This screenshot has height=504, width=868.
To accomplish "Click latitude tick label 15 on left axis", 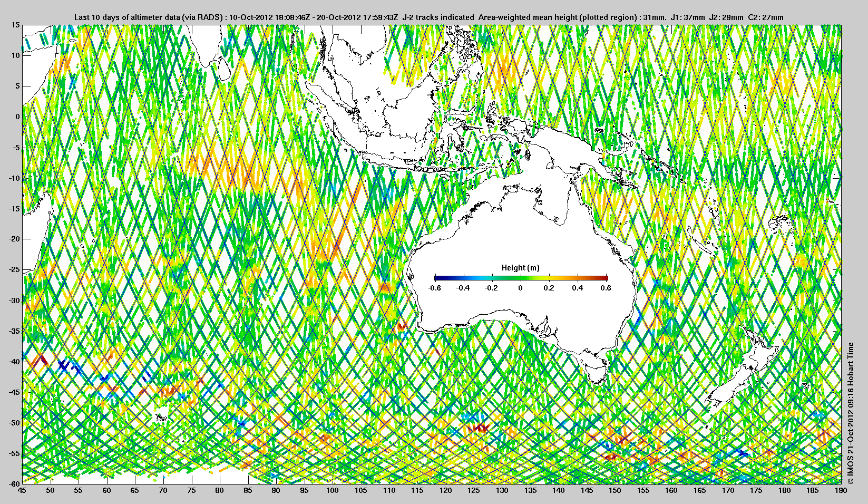I will pos(16,25).
